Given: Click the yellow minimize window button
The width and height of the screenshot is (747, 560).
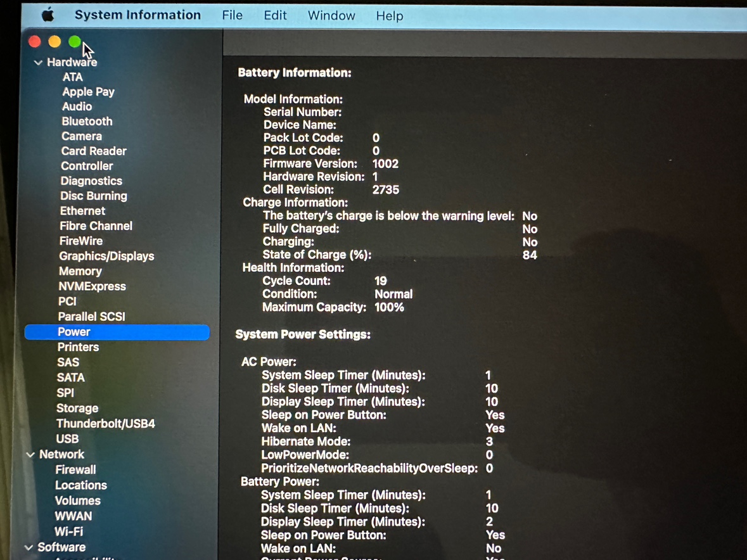Looking at the screenshot, I should click(54, 42).
